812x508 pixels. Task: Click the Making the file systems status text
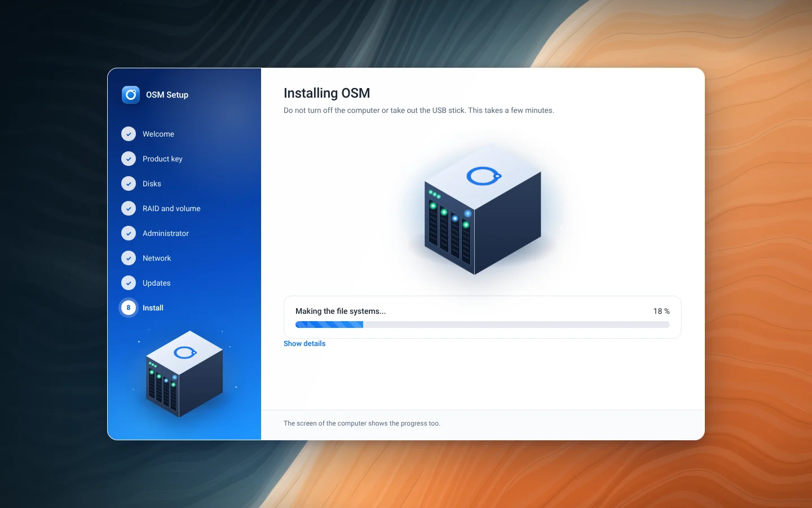[x=341, y=311]
